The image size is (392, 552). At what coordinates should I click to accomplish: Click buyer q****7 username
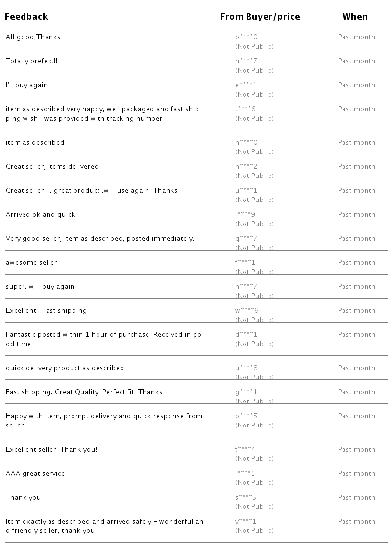click(246, 239)
